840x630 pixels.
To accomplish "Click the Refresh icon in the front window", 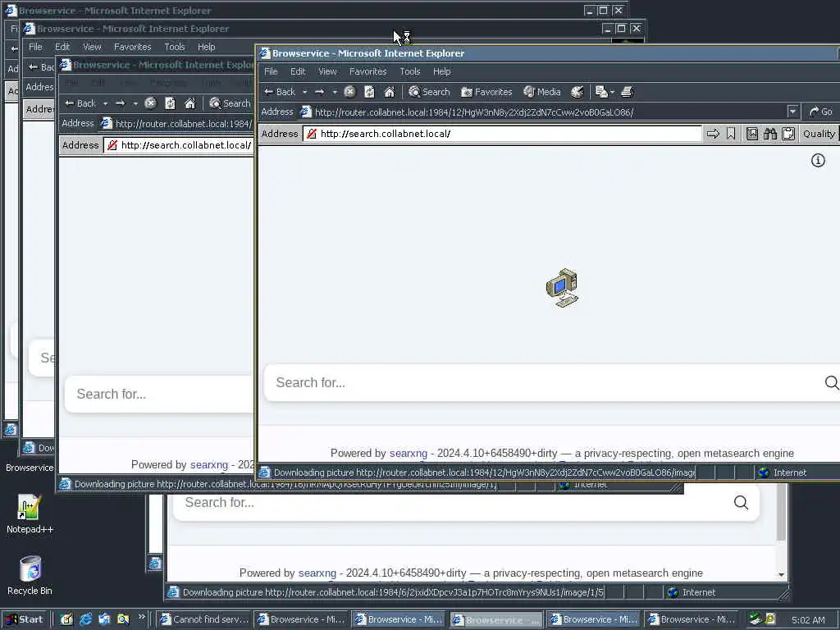I will 369,92.
